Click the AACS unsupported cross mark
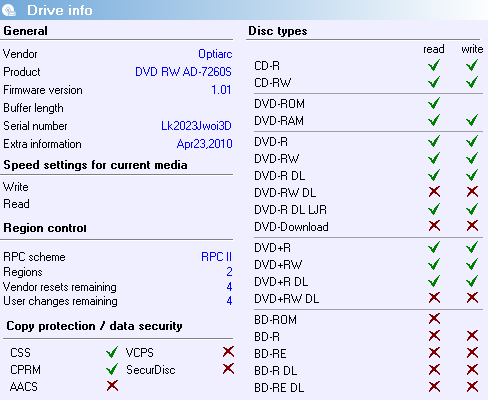The width and height of the screenshot is (488, 400). (112, 386)
